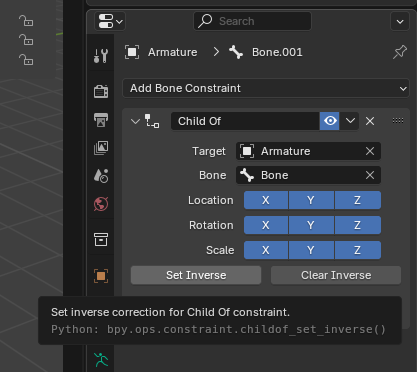Click the magnifier icon in Search
This screenshot has height=372, width=417.
(x=205, y=21)
